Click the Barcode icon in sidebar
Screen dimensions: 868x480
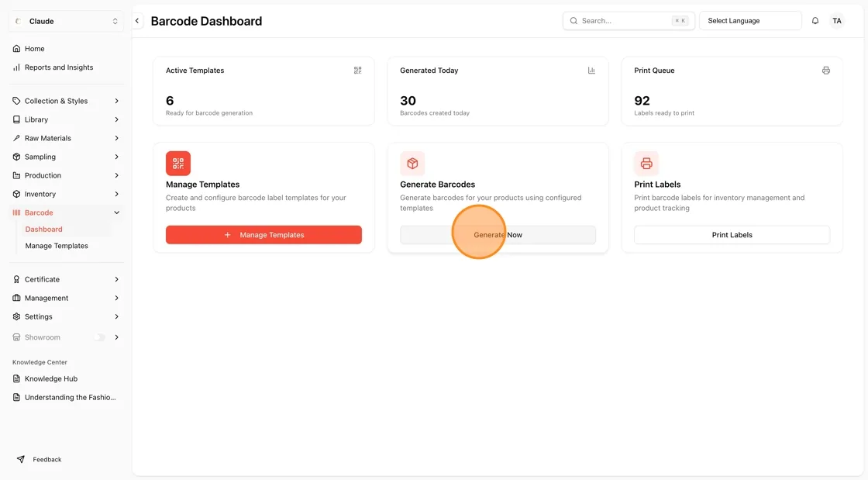click(16, 212)
